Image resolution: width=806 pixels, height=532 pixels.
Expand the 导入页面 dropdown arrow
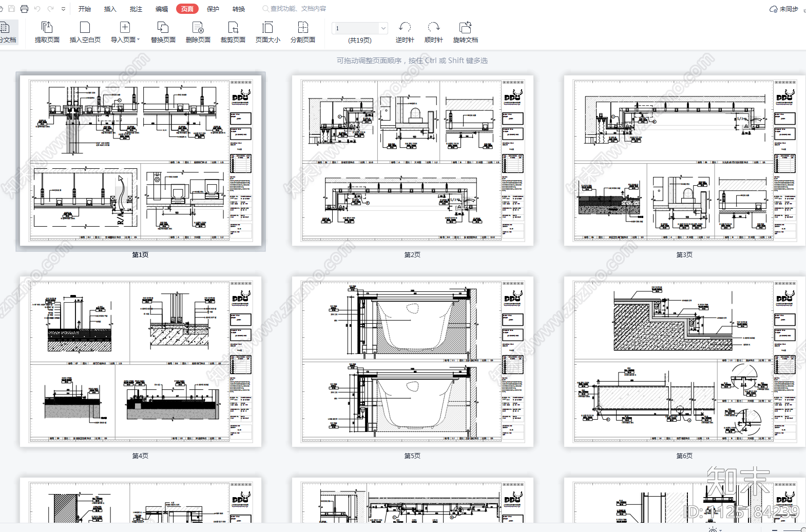[139, 40]
